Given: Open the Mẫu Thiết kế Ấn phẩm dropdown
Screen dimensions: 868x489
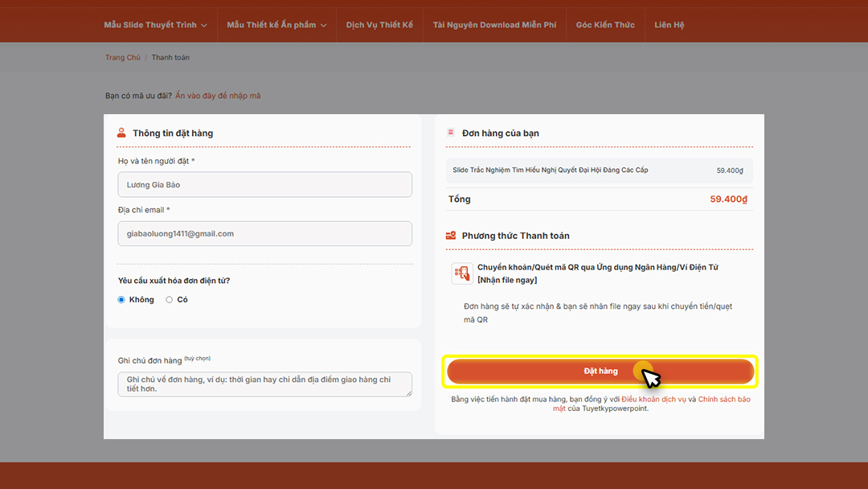Looking at the screenshot, I should click(x=270, y=23).
